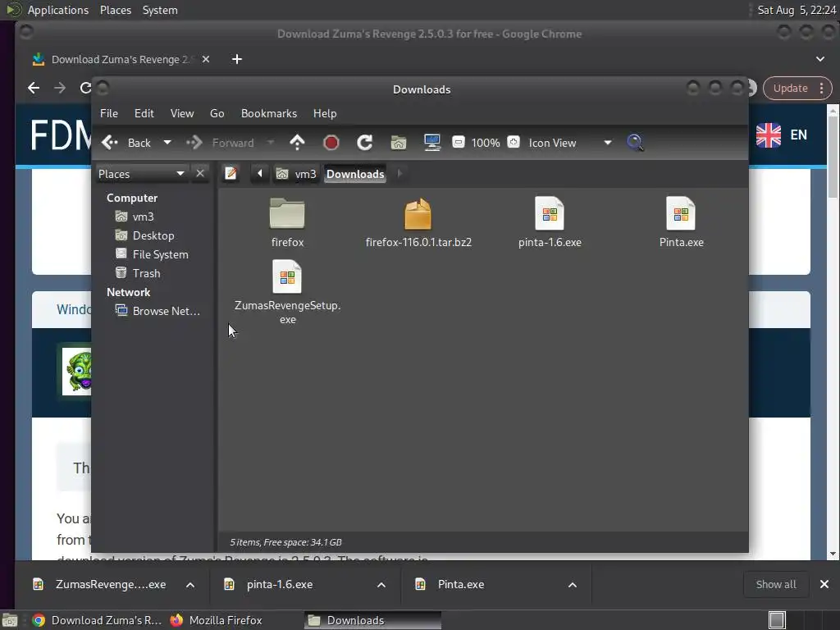
Task: Click the Chrome back navigation arrow
Action: pyautogui.click(x=34, y=88)
